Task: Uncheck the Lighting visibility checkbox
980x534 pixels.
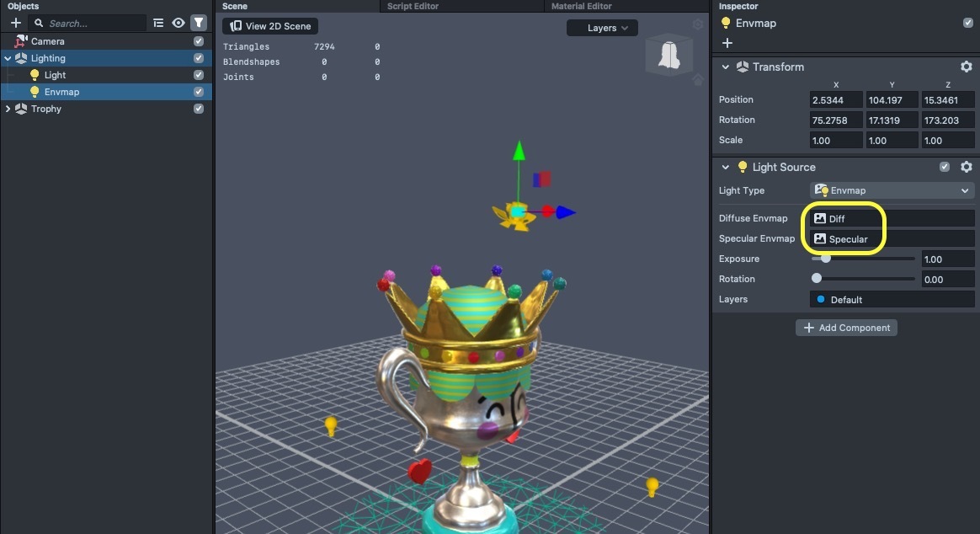Action: pos(199,58)
